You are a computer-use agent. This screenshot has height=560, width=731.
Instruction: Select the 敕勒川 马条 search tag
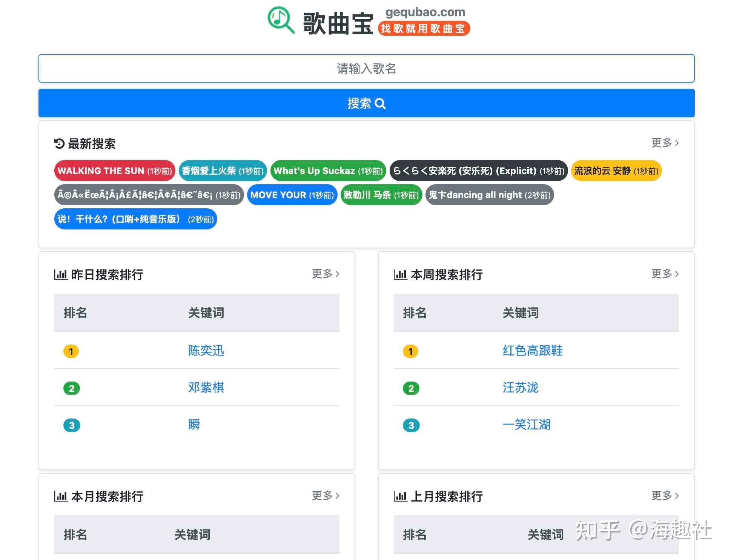381,195
